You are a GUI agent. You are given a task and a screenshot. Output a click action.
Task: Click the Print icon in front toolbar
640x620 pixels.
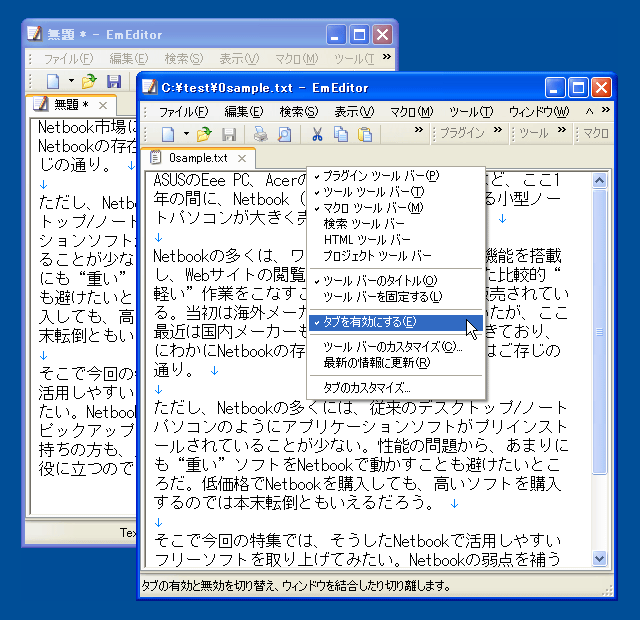tap(261, 134)
